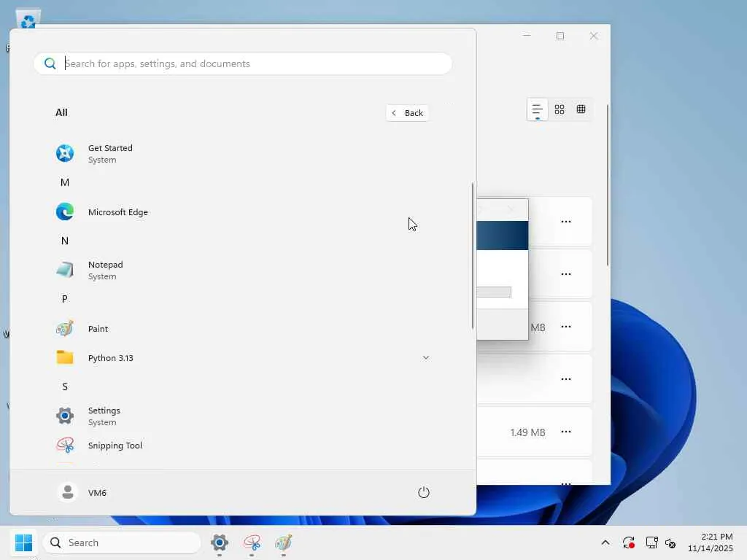Click the network tray icon
Screen dimensions: 747x560
[651, 542]
